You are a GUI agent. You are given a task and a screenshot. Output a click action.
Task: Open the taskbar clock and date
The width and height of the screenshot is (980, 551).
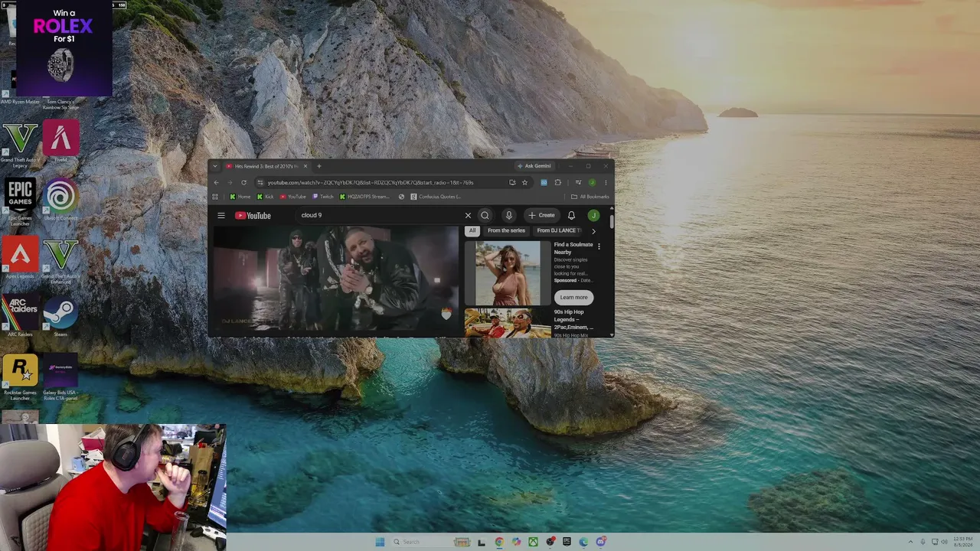pyautogui.click(x=962, y=542)
